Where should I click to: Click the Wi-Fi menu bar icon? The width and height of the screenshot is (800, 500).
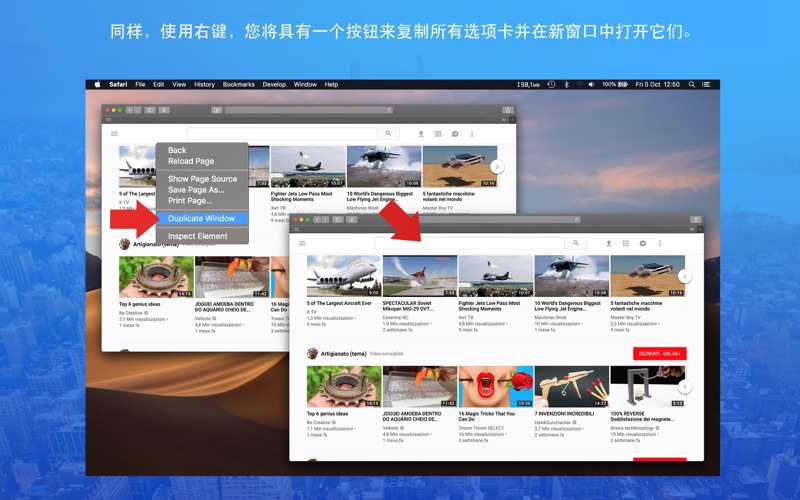[579, 85]
